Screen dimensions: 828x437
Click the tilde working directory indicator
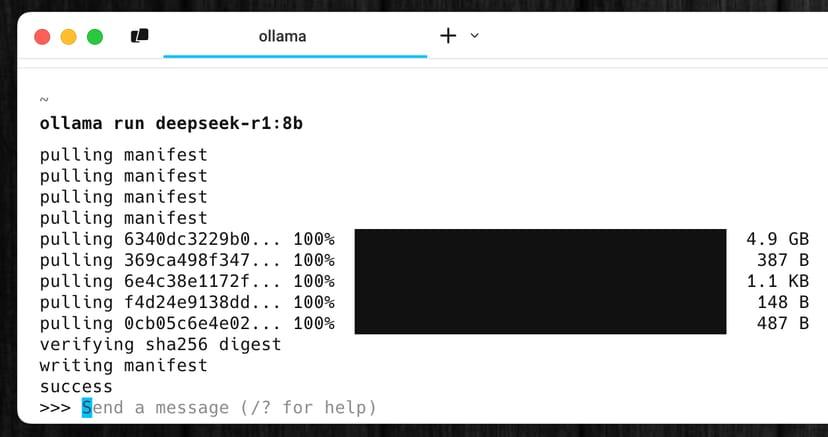pyautogui.click(x=44, y=99)
